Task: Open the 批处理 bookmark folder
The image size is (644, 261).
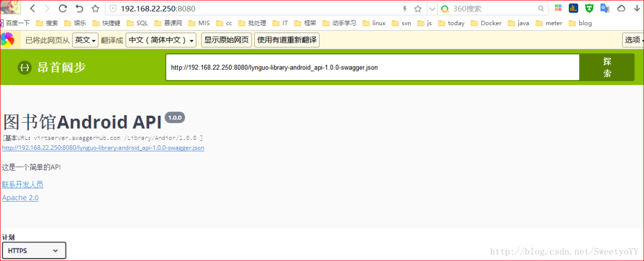Action: point(252,23)
